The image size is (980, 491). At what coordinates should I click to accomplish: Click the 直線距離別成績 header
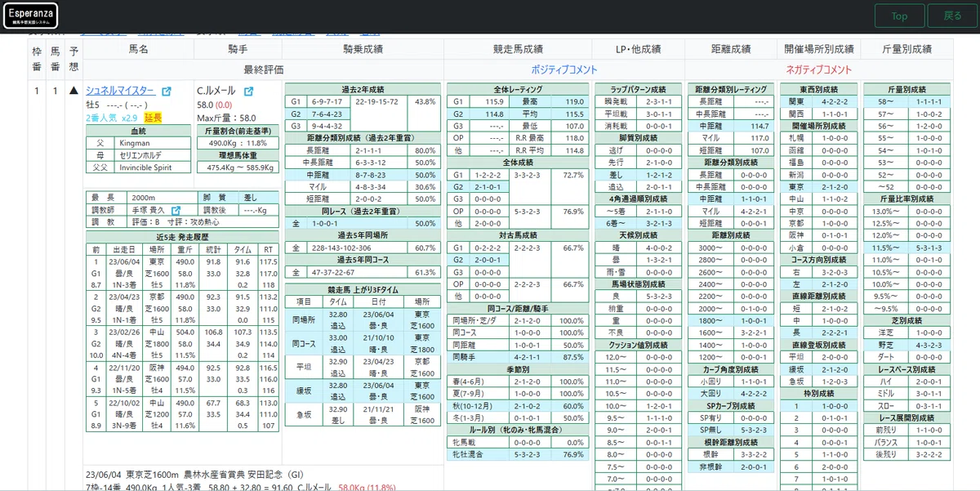[818, 297]
